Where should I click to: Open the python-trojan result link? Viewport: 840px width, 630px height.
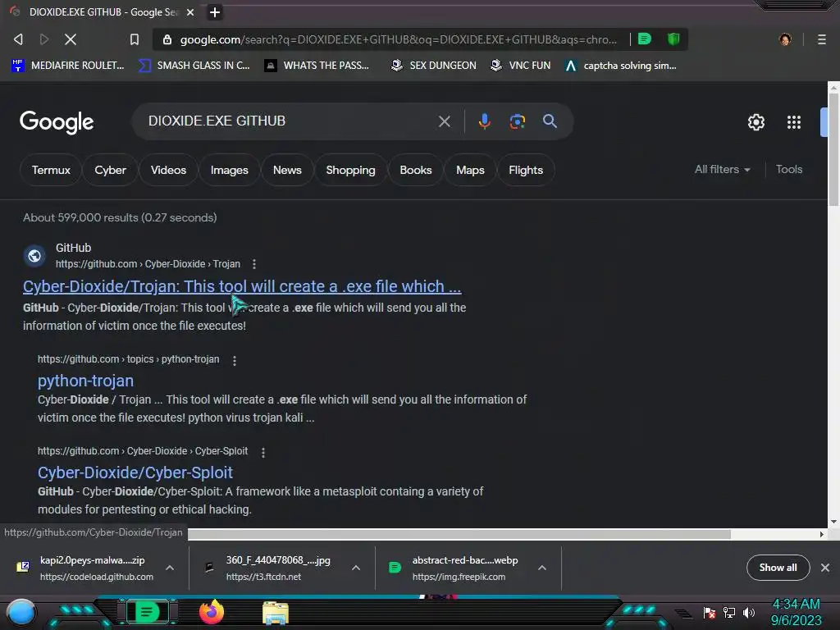(x=85, y=381)
